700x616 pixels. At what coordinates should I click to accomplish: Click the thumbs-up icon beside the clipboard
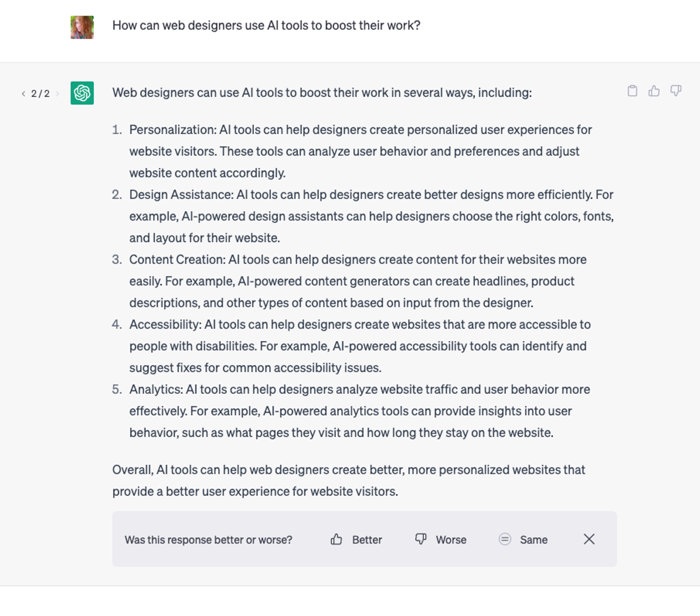pyautogui.click(x=654, y=91)
